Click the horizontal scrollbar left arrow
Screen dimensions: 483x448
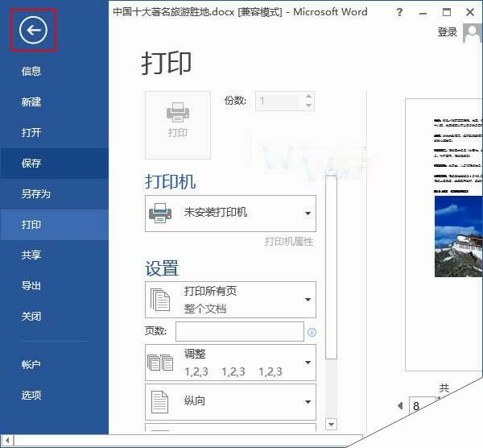coord(6,441)
